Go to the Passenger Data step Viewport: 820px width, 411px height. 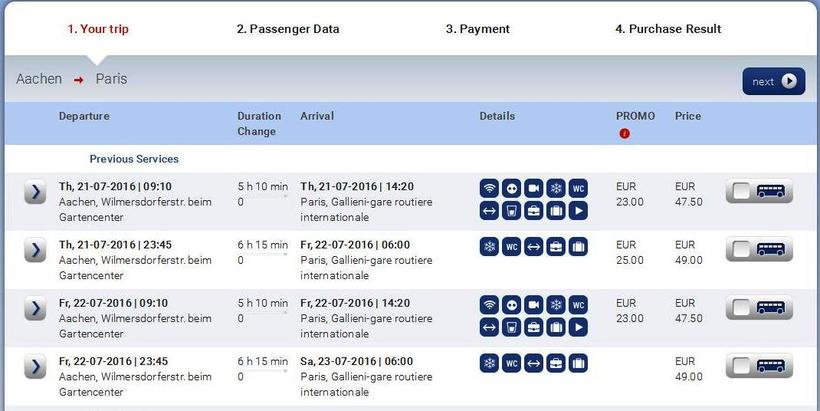tap(288, 29)
